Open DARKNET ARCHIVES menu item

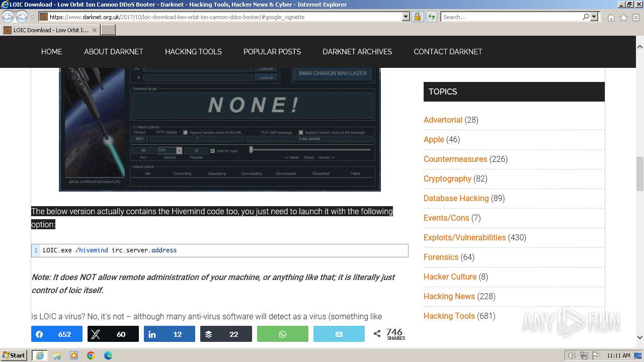(x=357, y=51)
